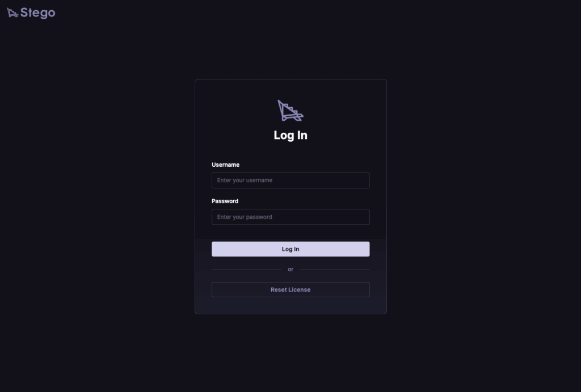Click the Username field label

[x=225, y=165]
